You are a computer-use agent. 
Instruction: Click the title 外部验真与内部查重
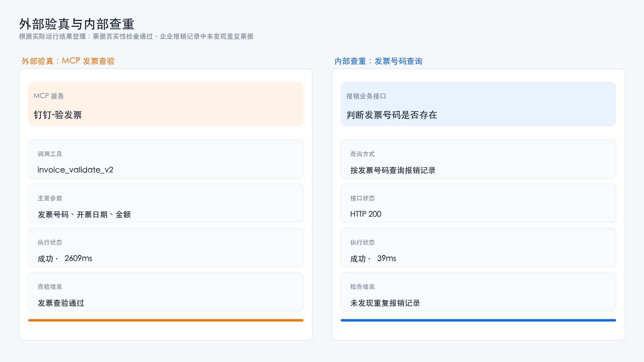tap(77, 24)
